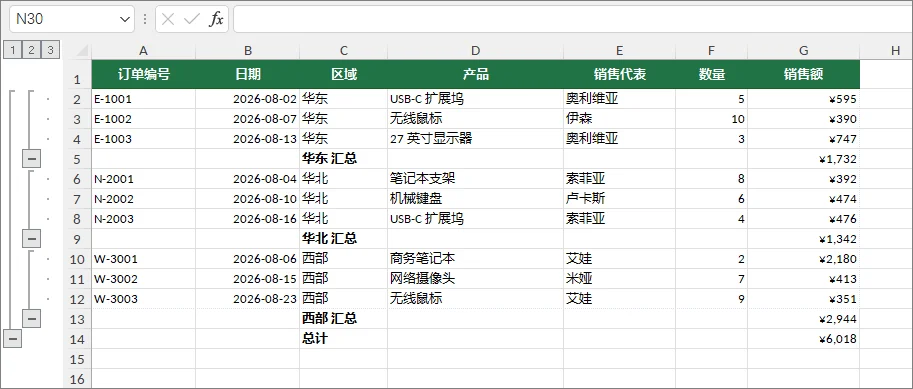Select product cell 商务笔记本
913x389 pixels.
(x=475, y=259)
